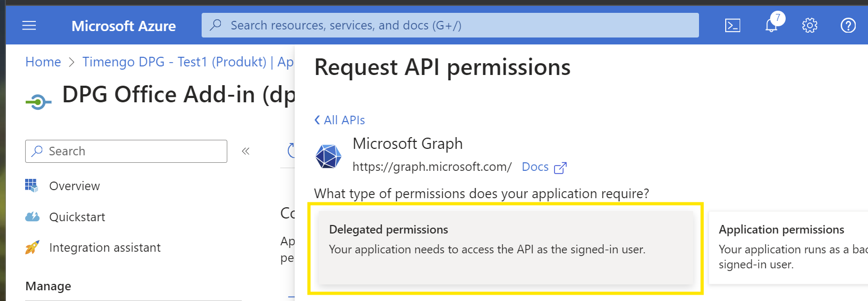This screenshot has width=868, height=301.
Task: Open the Azure portal hamburger menu
Action: 29,26
